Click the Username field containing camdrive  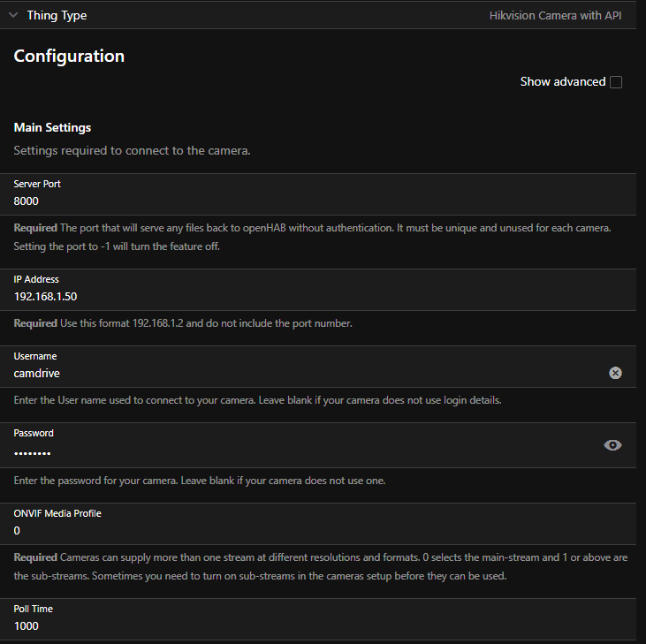tap(265, 374)
